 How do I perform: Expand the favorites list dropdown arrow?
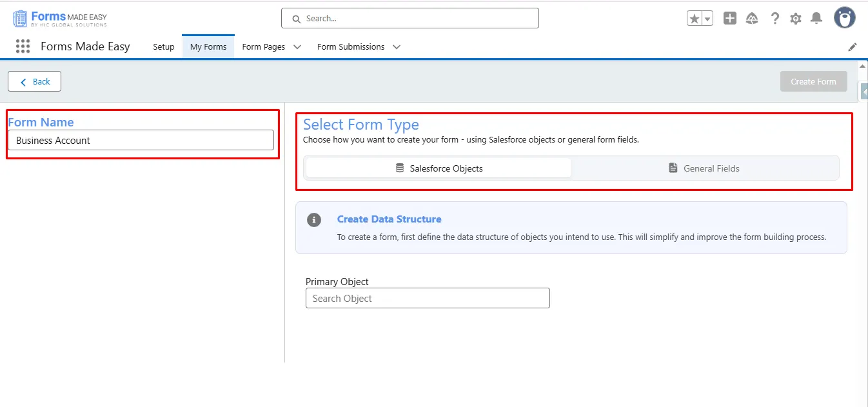tap(707, 19)
